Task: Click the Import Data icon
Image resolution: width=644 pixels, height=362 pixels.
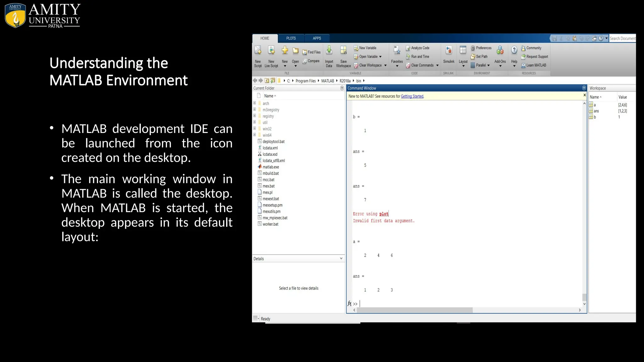Action: [x=329, y=50]
